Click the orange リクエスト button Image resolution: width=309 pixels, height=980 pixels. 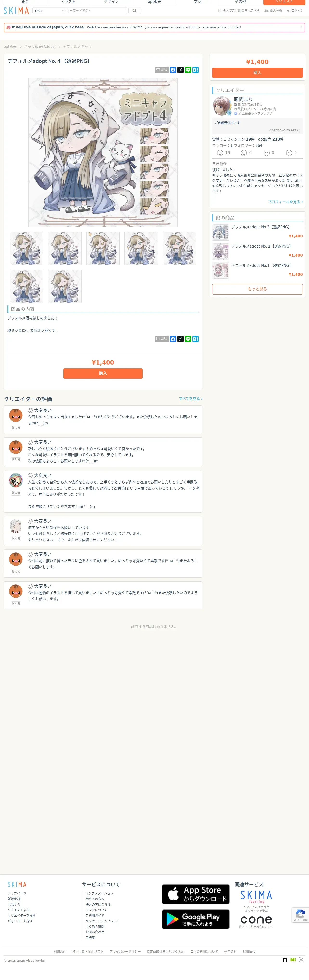(284, 2)
